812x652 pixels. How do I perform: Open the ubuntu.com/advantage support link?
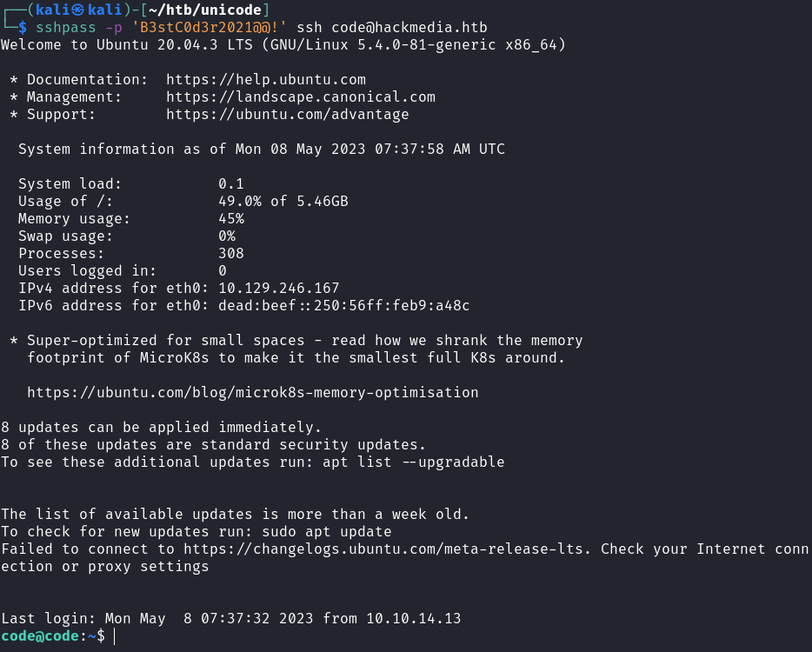[x=288, y=114]
